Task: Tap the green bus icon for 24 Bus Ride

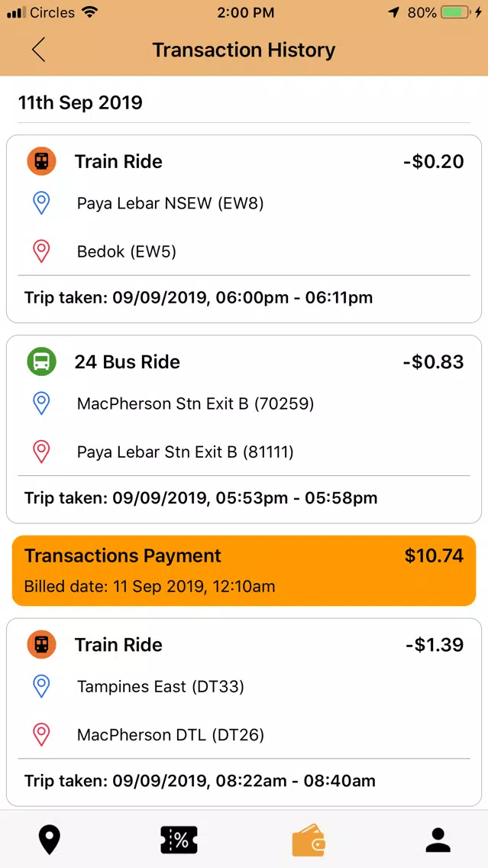Action: pyautogui.click(x=41, y=362)
